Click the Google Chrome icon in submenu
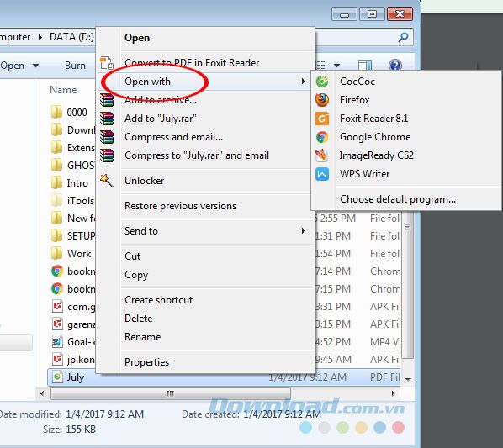This screenshot has height=448, width=503. 322,137
